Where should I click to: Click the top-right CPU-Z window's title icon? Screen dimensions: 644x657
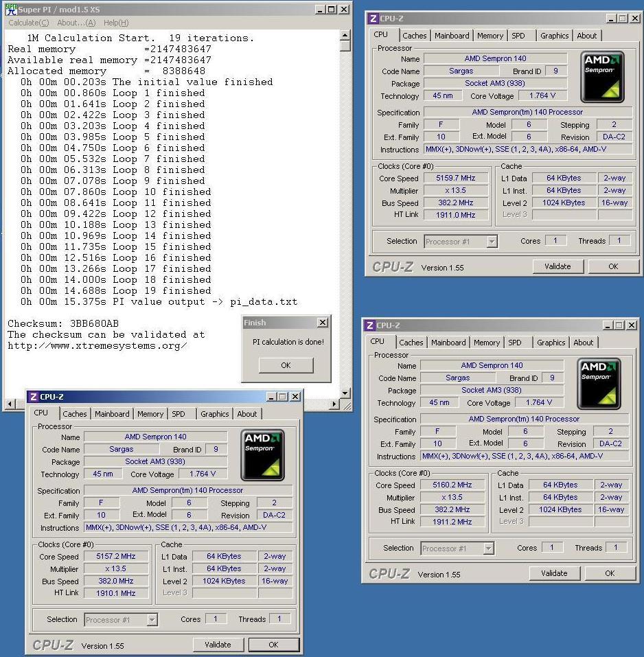pyautogui.click(x=373, y=19)
